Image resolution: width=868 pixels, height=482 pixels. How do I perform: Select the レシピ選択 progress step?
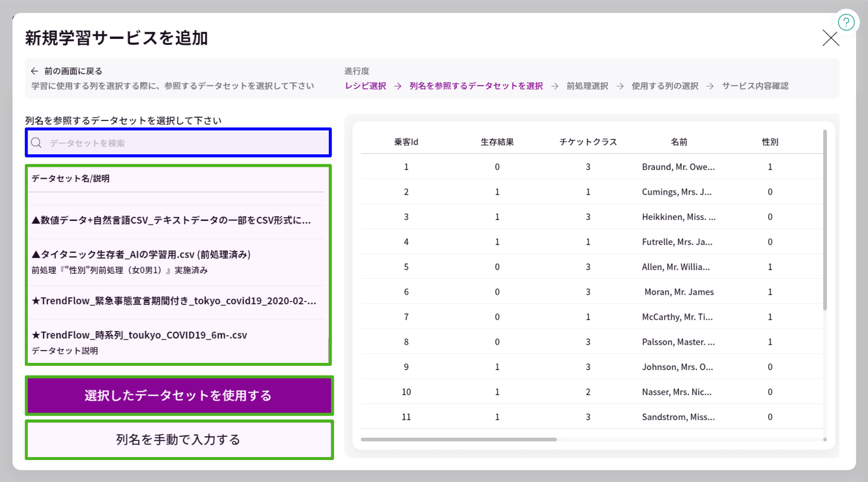click(x=365, y=86)
